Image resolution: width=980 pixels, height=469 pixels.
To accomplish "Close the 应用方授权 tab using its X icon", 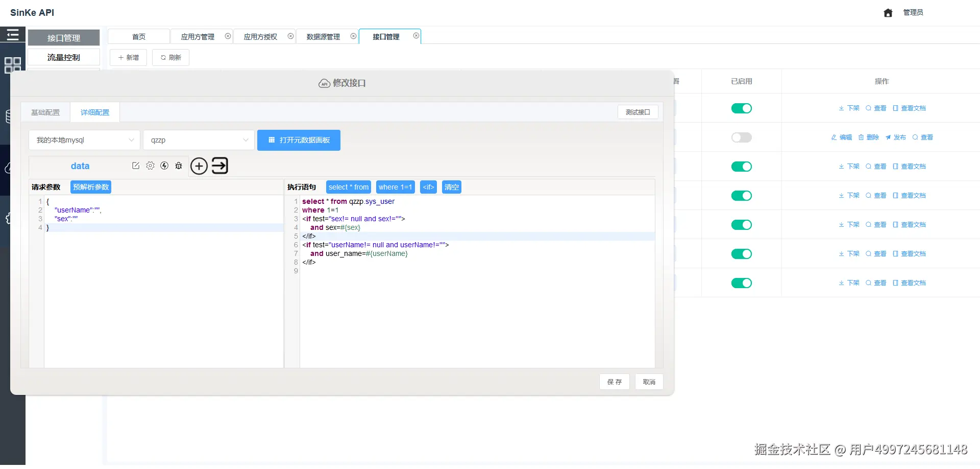I will [290, 36].
